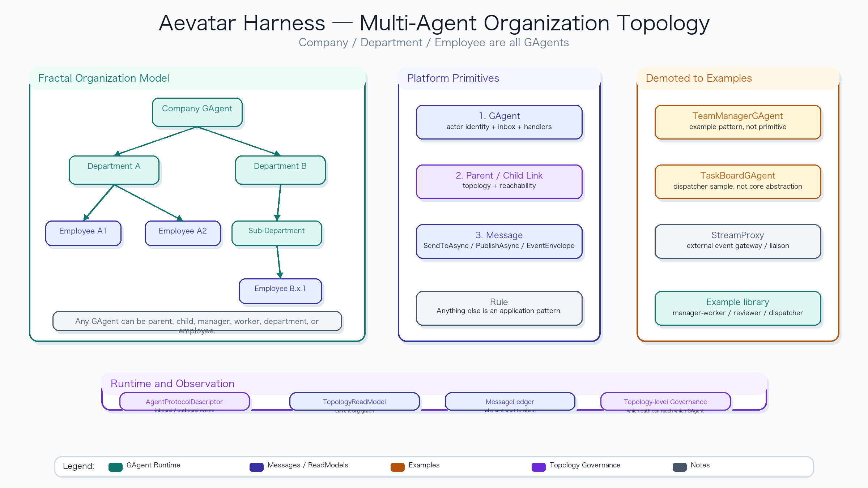
Task: Click 'external event gateway / liaison' text
Action: click(x=738, y=246)
